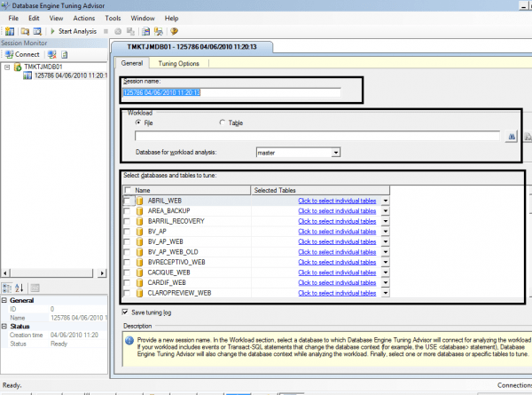Select the TMKTJMDB01 server node icon
Screen dimensions: 532x395
[18, 67]
